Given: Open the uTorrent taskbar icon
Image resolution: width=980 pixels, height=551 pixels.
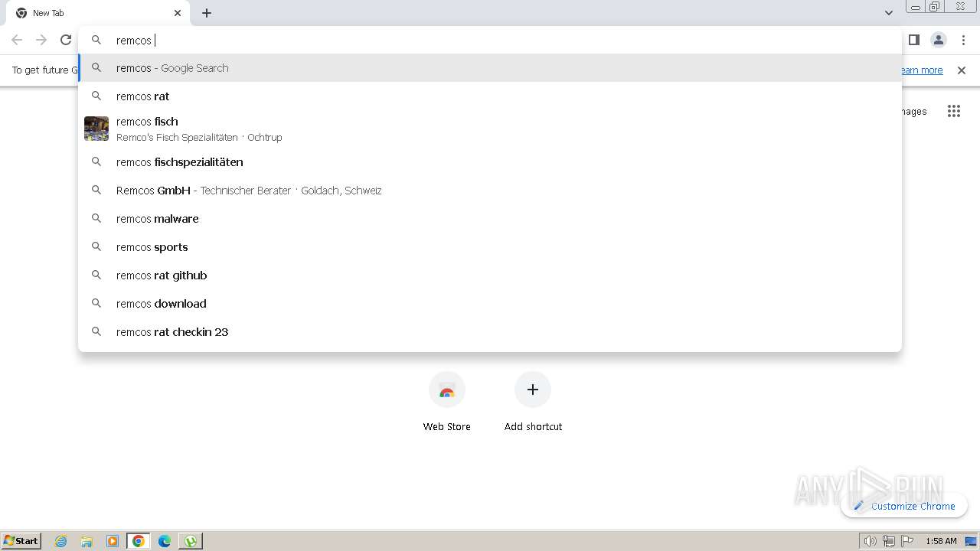Looking at the screenshot, I should click(191, 541).
